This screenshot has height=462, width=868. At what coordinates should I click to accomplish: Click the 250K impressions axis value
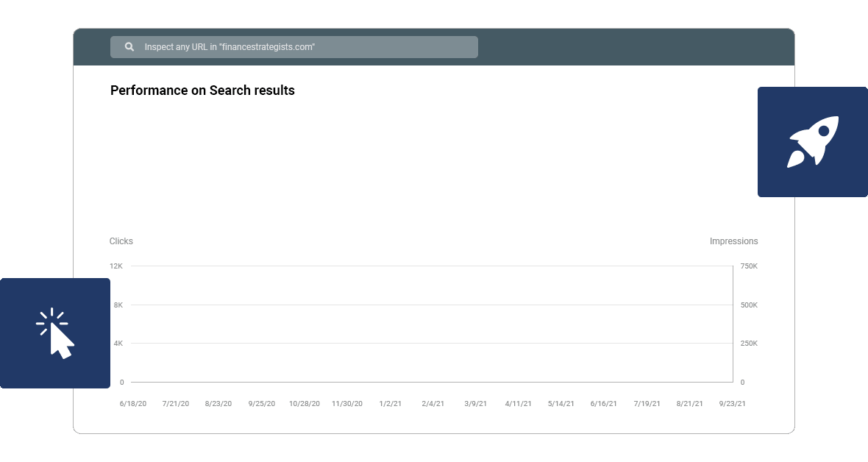pos(749,344)
